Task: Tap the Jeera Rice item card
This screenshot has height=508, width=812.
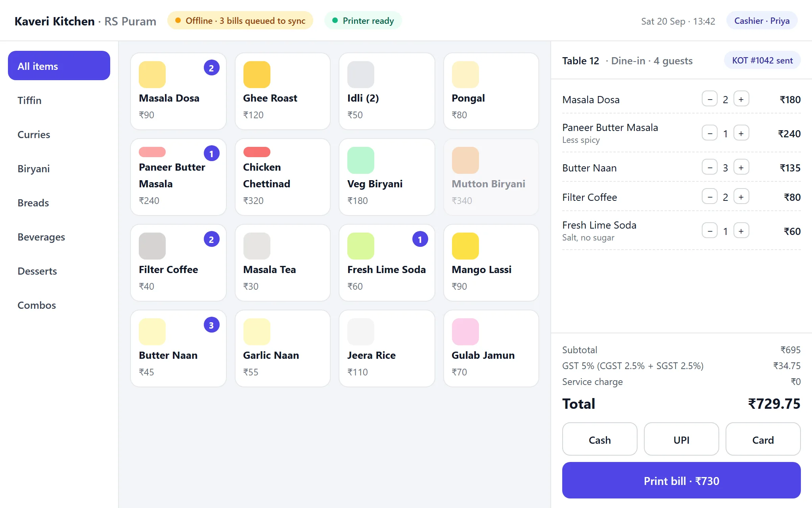Action: point(387,348)
